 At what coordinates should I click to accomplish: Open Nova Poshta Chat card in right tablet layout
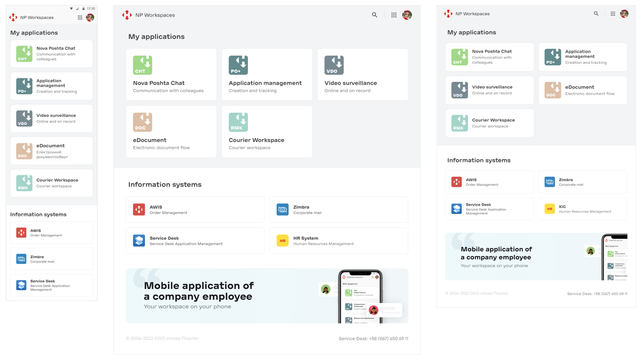point(490,57)
